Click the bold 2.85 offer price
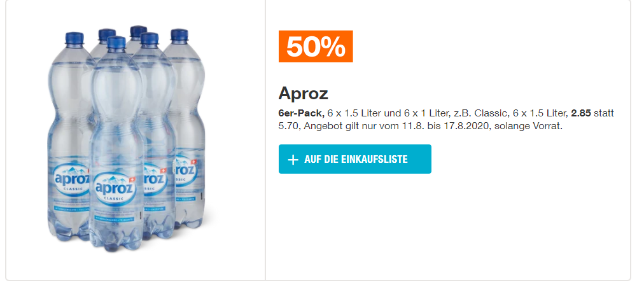 (582, 113)
